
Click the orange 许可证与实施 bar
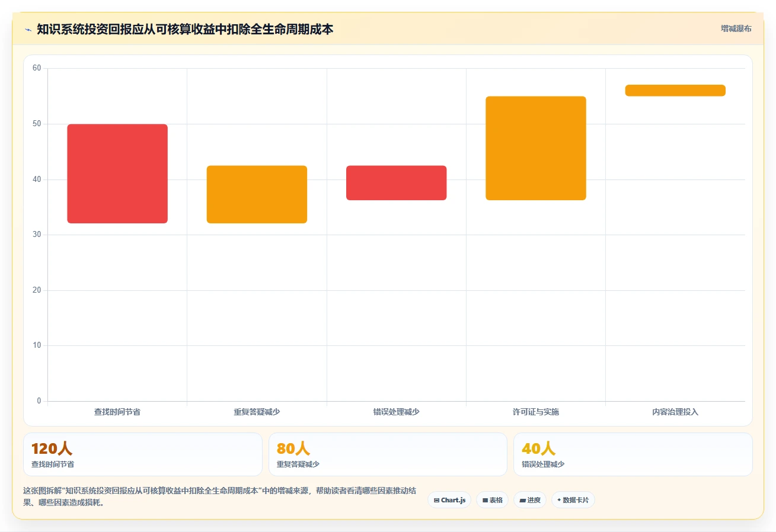pos(536,148)
